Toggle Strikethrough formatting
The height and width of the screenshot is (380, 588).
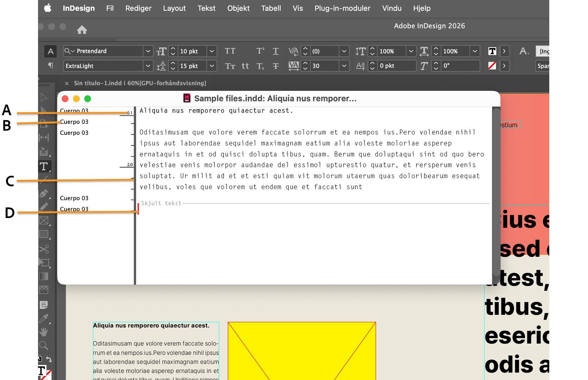pos(276,66)
